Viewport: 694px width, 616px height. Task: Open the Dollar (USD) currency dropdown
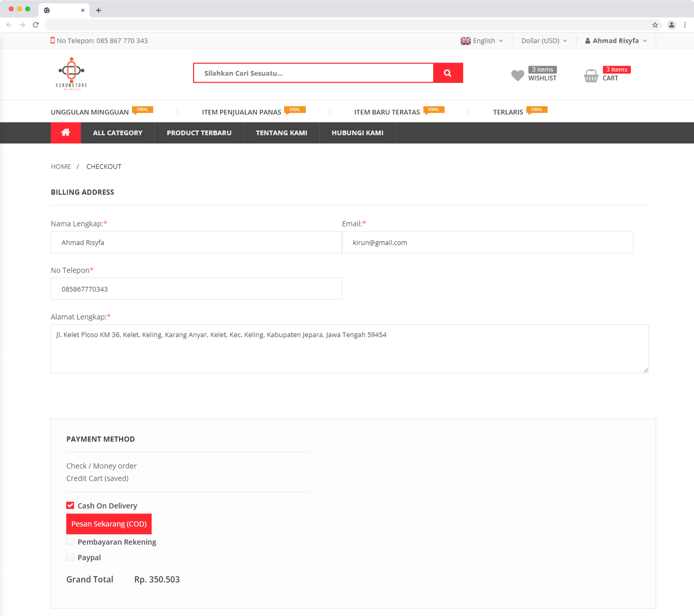[x=544, y=41]
